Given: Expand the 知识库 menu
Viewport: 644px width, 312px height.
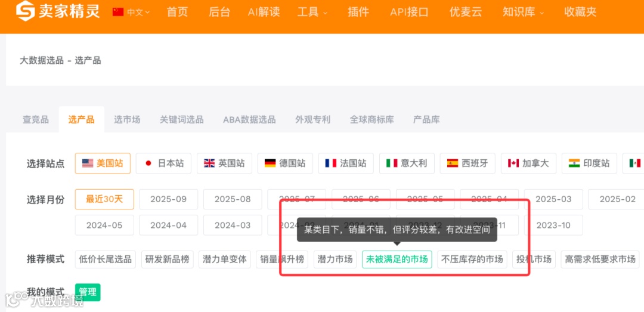Looking at the screenshot, I should tap(523, 12).
